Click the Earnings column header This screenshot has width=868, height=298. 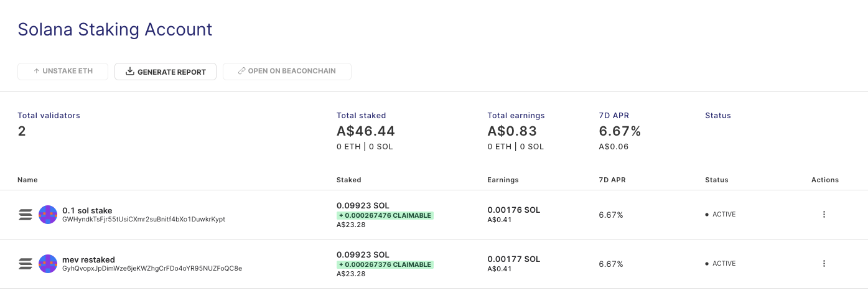pos(503,180)
